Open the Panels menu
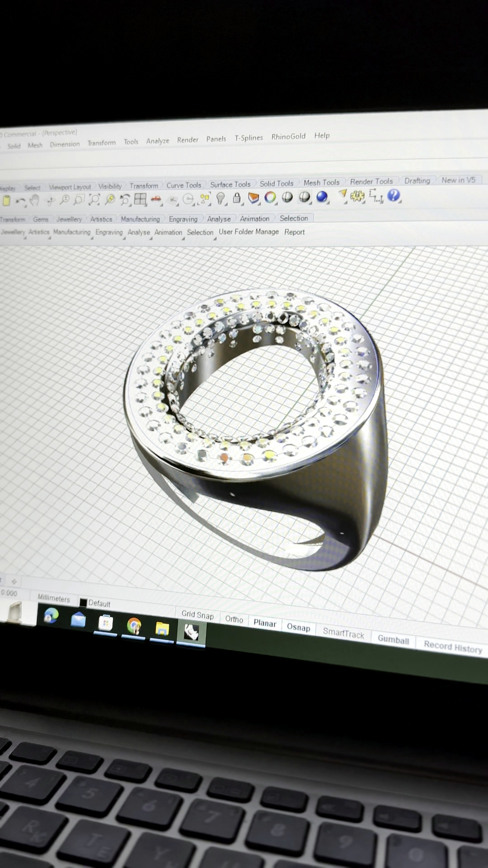Image resolution: width=488 pixels, height=868 pixels. 216,139
